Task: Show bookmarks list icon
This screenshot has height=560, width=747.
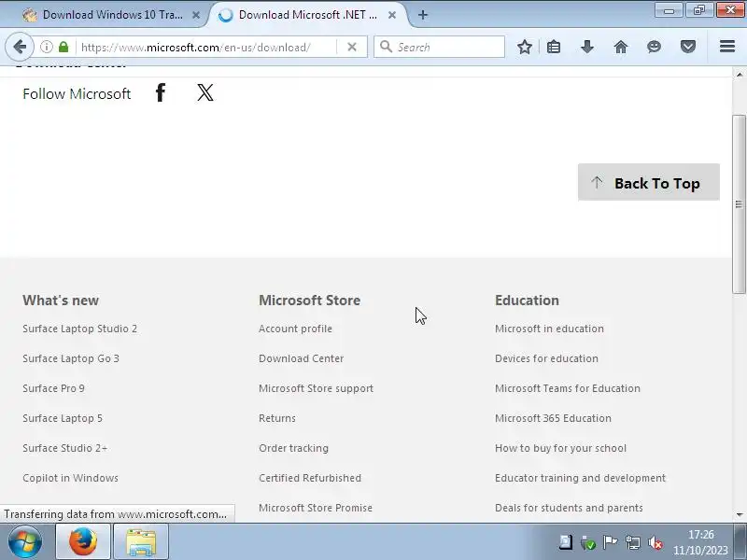Action: [x=554, y=47]
